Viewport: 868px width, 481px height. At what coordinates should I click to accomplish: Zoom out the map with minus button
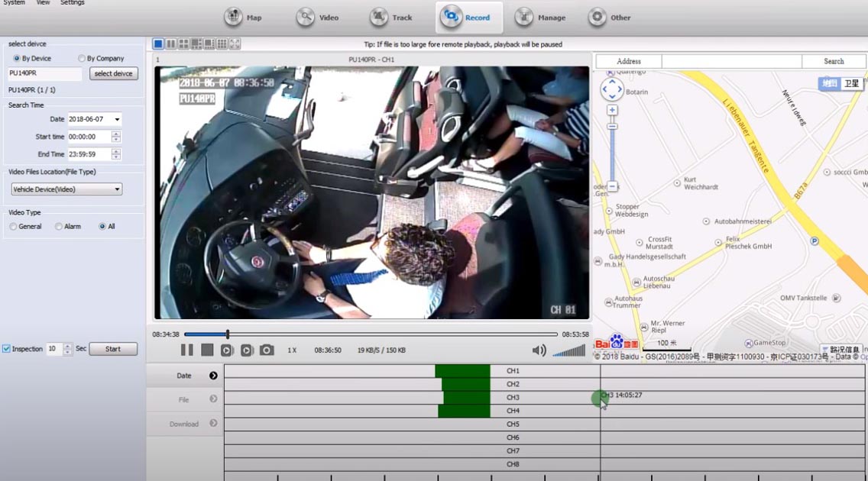[x=612, y=186]
